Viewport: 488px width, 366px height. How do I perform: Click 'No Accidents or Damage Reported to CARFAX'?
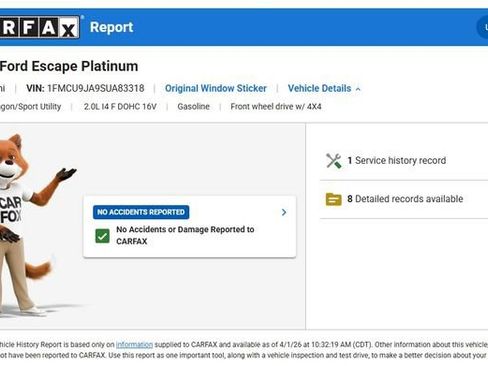click(185, 235)
